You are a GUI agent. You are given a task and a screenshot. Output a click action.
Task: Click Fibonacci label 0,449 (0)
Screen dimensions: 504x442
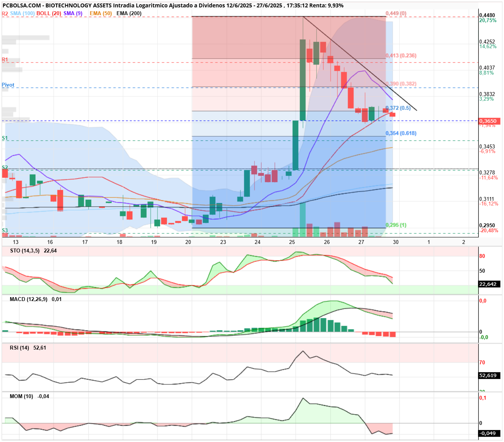pos(396,13)
